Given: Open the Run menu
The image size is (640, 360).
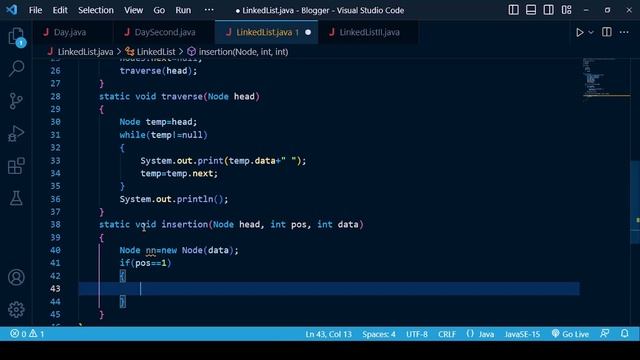Looking at the screenshot, I should click(183, 10).
